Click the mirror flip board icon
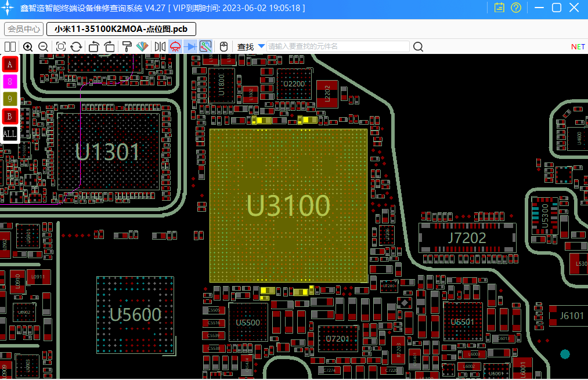Screen dimensions: 588x380 (x=160, y=47)
